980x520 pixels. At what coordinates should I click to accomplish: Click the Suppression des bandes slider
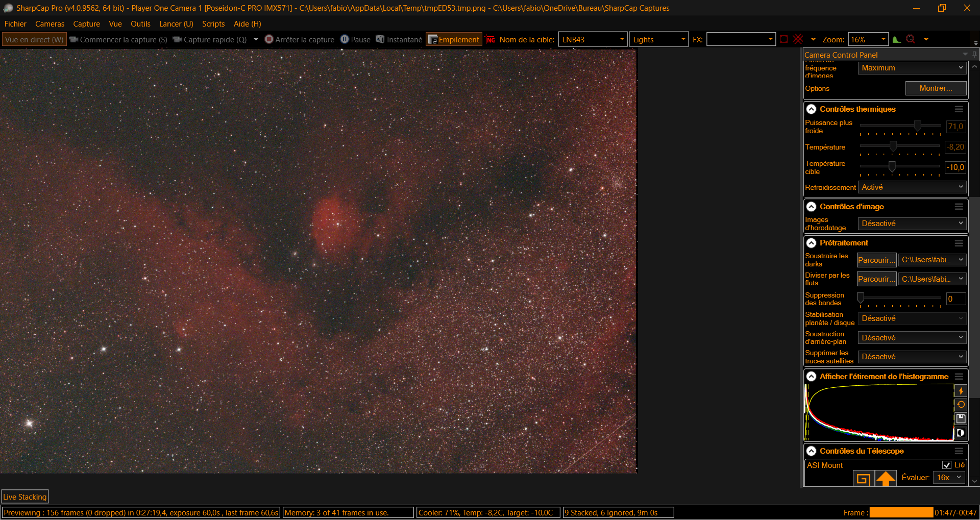[x=900, y=299]
